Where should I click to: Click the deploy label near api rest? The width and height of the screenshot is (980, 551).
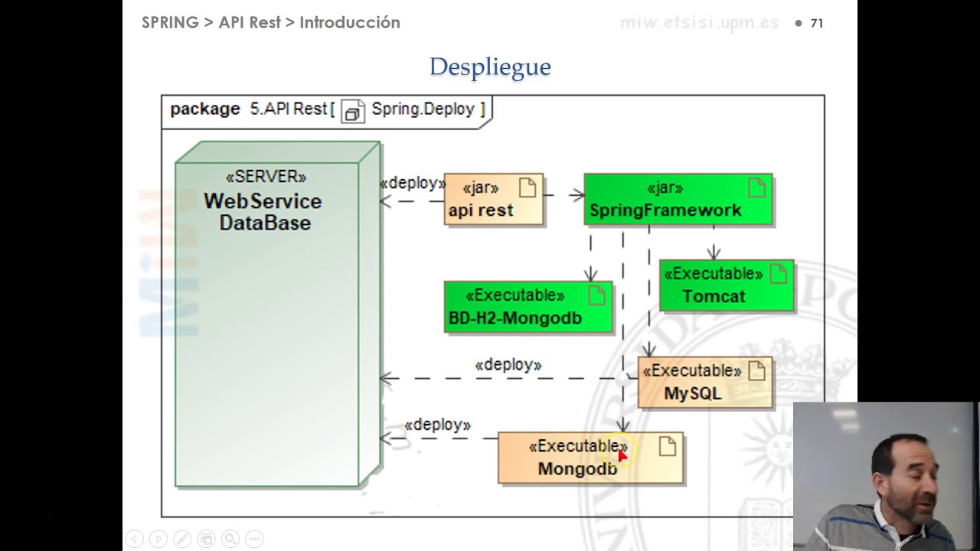tap(413, 184)
